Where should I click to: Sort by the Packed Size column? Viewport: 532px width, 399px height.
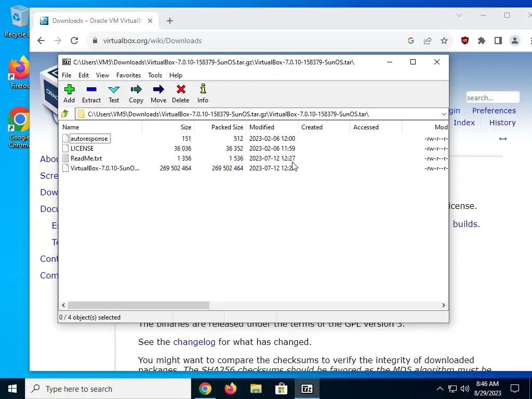click(220, 127)
